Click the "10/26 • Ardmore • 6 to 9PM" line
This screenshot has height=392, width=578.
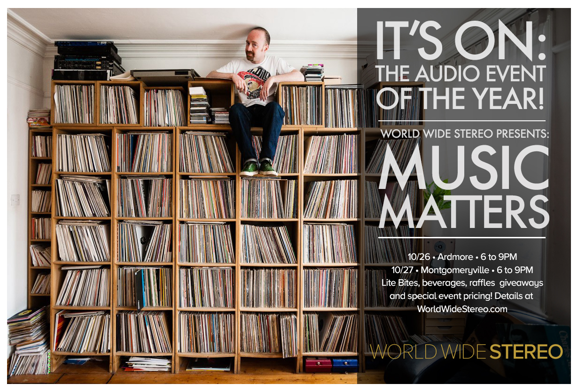461,257
